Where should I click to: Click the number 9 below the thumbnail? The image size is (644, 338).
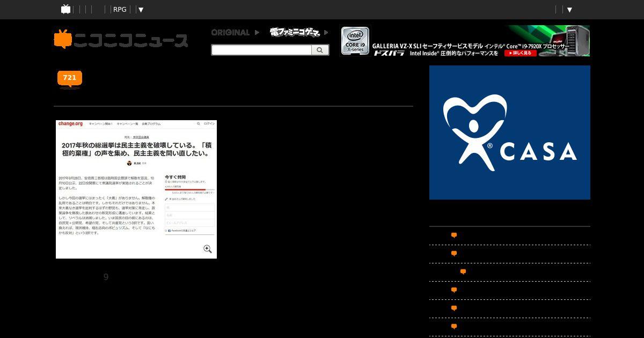pyautogui.click(x=106, y=277)
